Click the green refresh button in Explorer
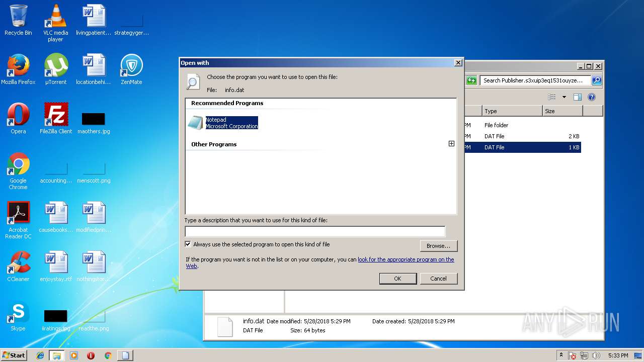The image size is (644, 362). (x=471, y=80)
